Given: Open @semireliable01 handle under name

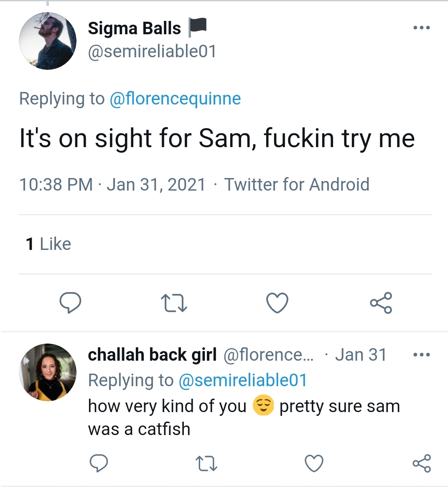Looking at the screenshot, I should click(x=152, y=51).
